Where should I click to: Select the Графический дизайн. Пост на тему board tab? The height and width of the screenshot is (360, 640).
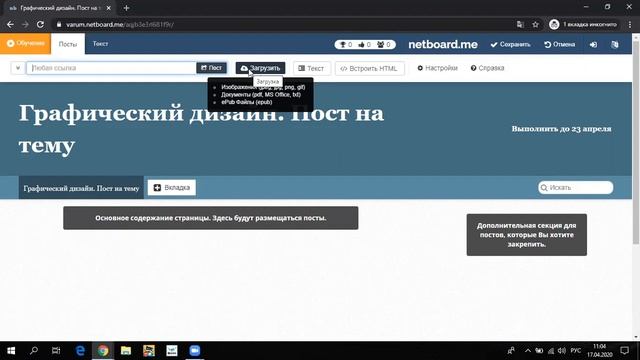click(x=81, y=188)
